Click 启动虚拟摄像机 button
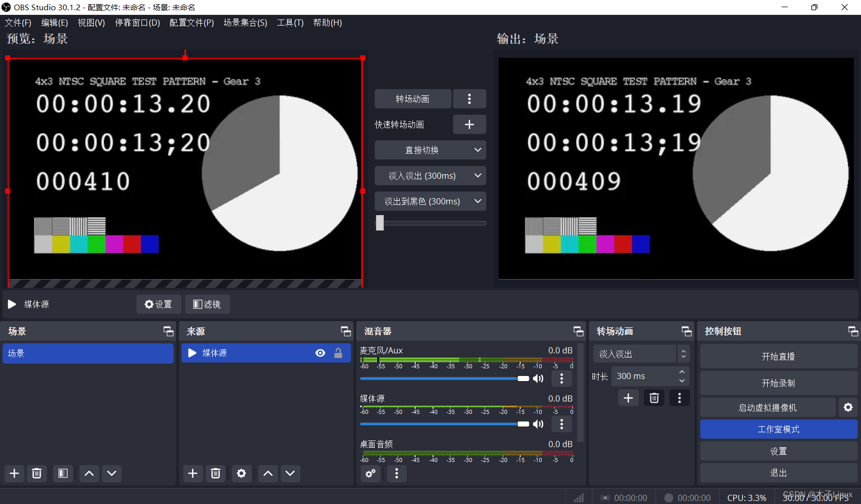This screenshot has height=504, width=861. tap(768, 407)
